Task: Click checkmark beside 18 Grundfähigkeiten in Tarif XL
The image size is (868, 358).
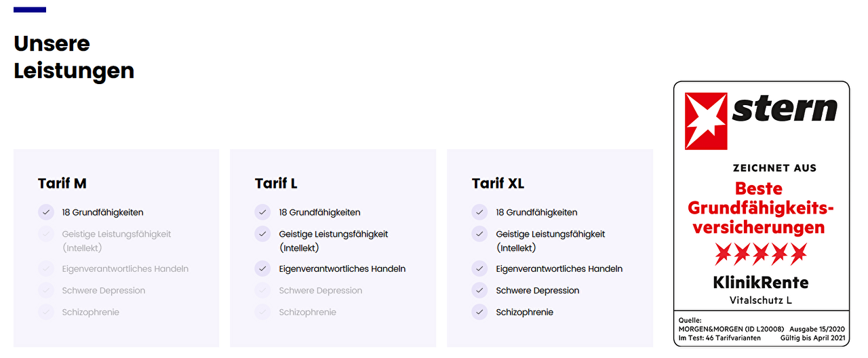Action: pos(480,212)
